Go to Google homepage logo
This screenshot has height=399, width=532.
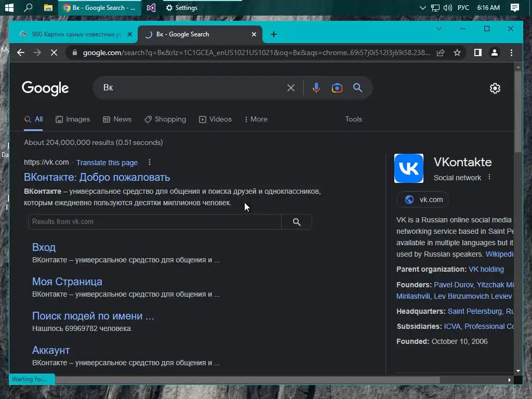[x=45, y=88]
